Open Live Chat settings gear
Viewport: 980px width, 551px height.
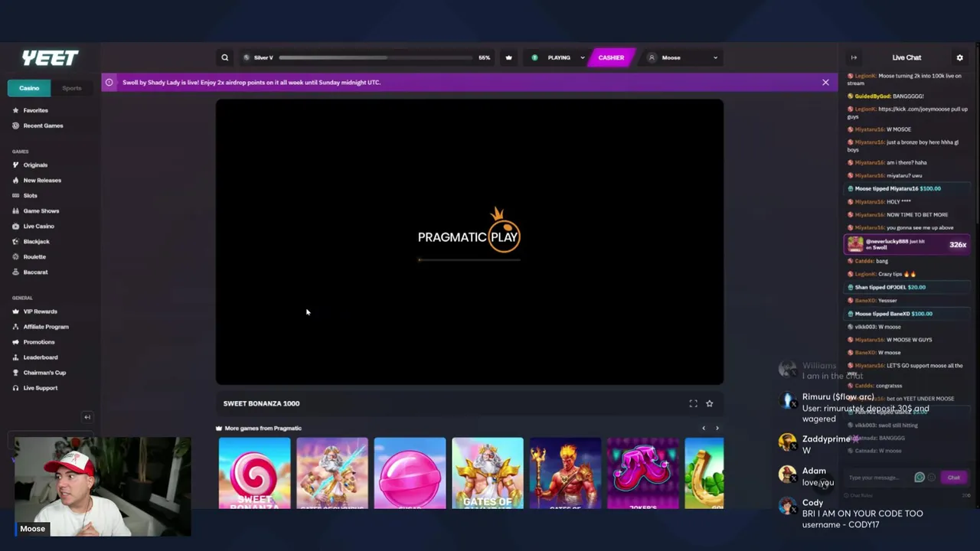point(959,57)
